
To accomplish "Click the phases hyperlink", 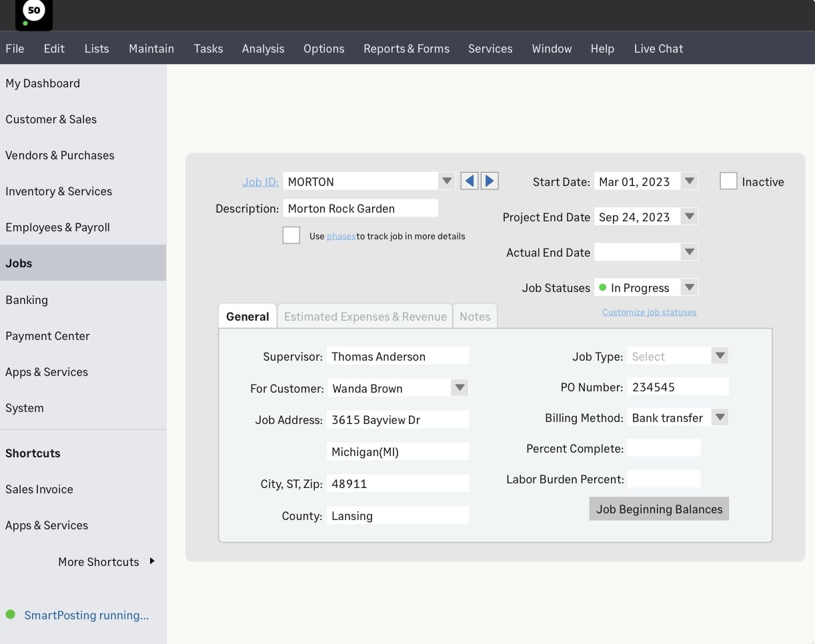I will coord(341,235).
